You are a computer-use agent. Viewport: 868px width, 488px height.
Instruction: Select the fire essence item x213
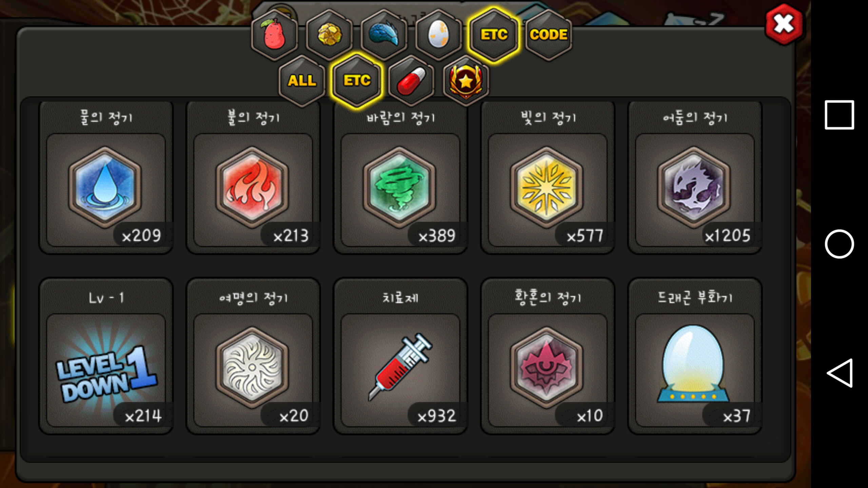click(x=253, y=178)
